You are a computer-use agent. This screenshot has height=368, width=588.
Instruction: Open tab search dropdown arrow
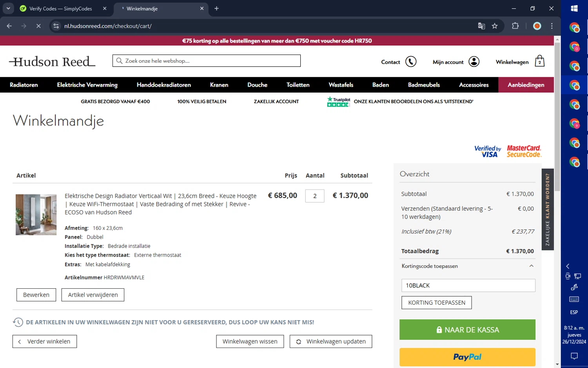(8, 8)
